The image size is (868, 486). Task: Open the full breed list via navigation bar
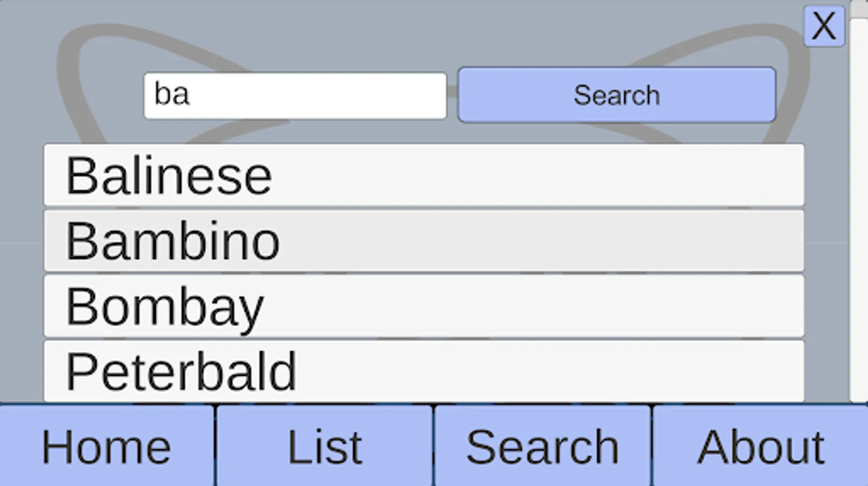[x=324, y=446]
